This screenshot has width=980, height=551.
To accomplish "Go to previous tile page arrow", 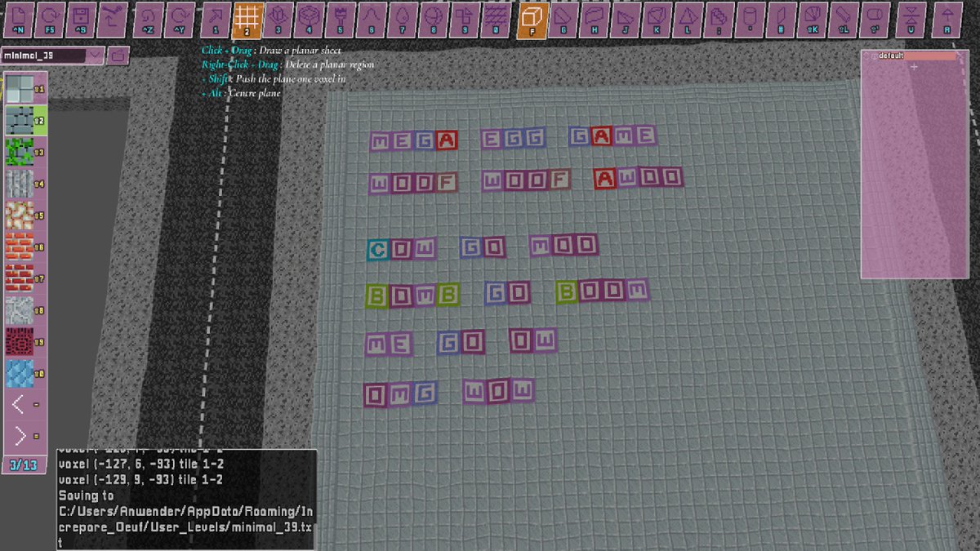I will point(20,404).
